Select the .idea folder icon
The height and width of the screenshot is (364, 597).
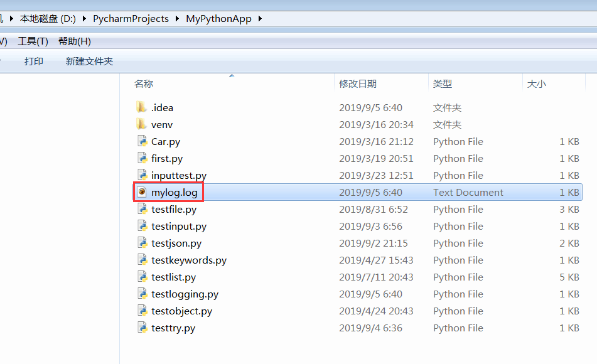point(143,107)
